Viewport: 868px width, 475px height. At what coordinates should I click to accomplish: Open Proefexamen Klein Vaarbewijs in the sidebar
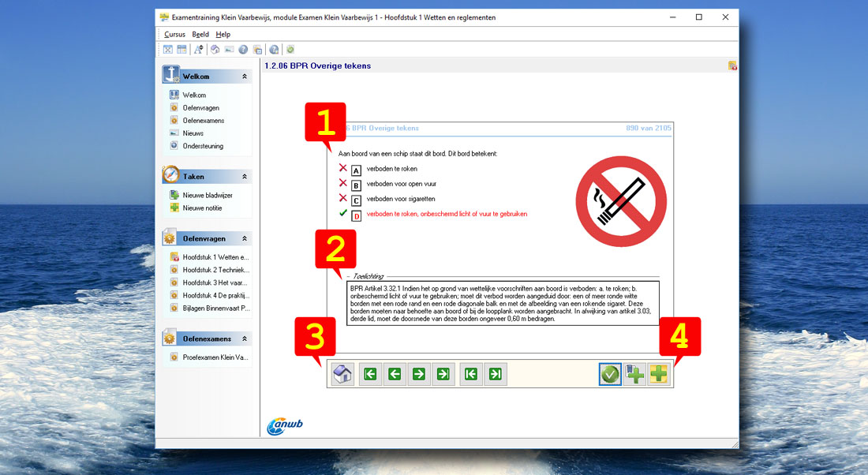(215, 357)
